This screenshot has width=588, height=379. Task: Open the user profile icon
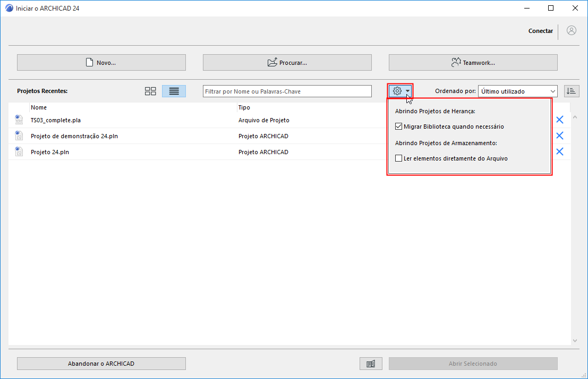coord(572,31)
